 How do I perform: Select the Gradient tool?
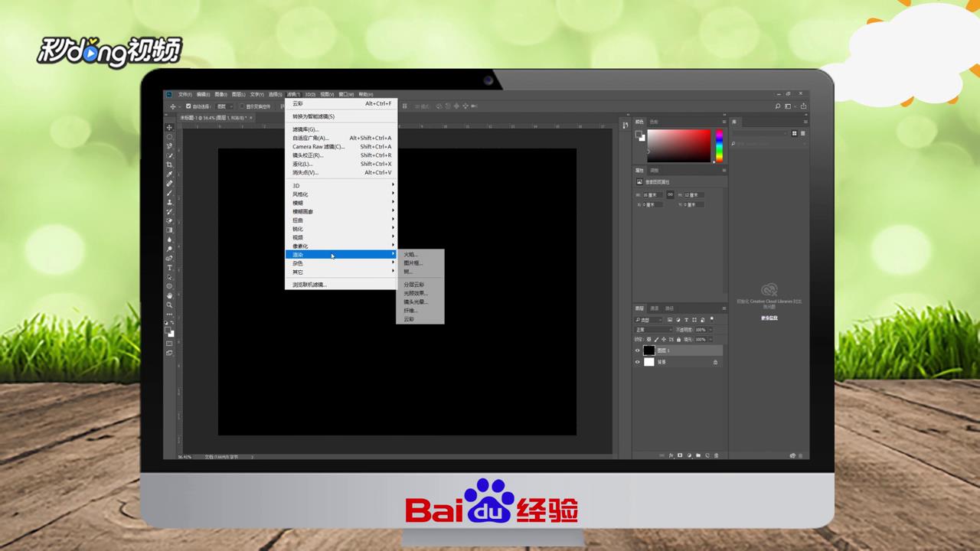coord(169,229)
